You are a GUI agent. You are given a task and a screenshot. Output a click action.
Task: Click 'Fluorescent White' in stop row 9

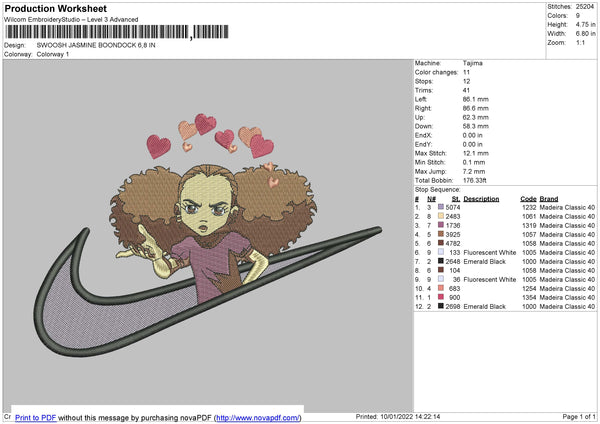tap(489, 280)
